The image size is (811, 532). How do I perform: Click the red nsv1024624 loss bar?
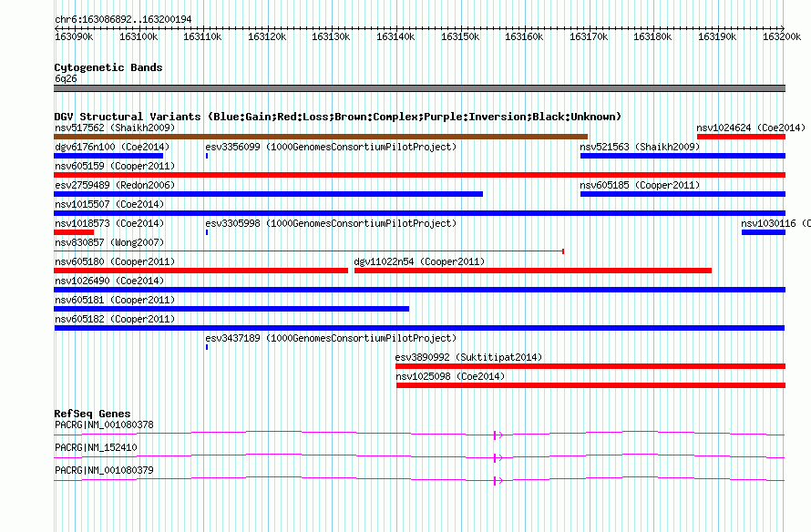click(741, 137)
